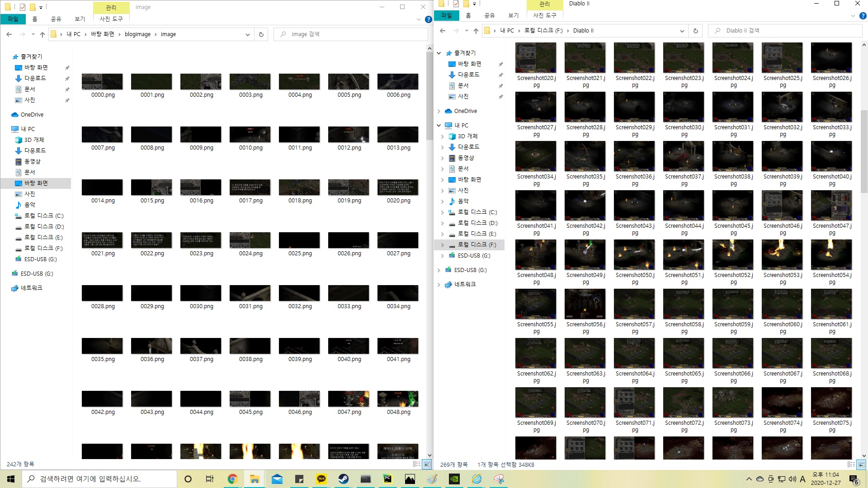Refresh the image folder view

[261, 34]
